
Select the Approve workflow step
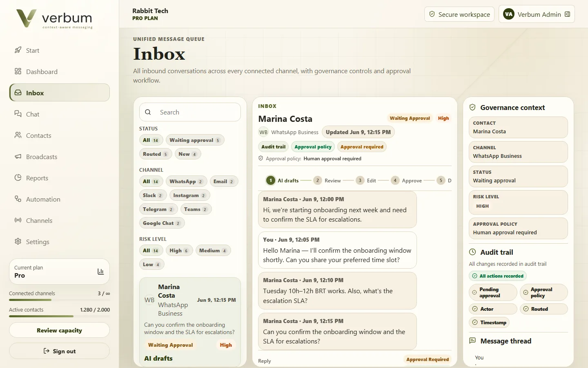406,180
